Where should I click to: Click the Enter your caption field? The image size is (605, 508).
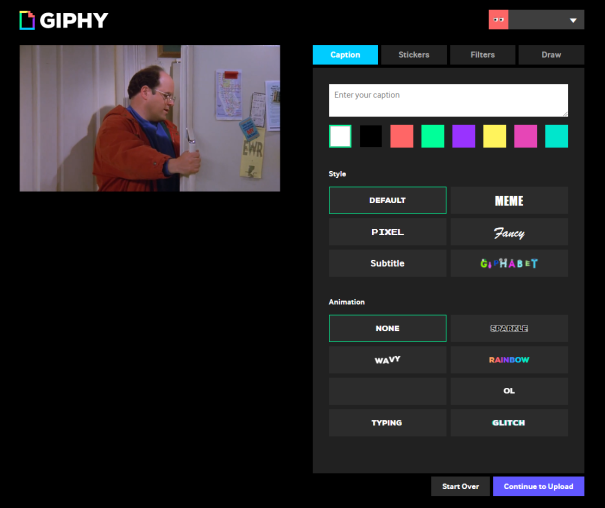pos(448,100)
